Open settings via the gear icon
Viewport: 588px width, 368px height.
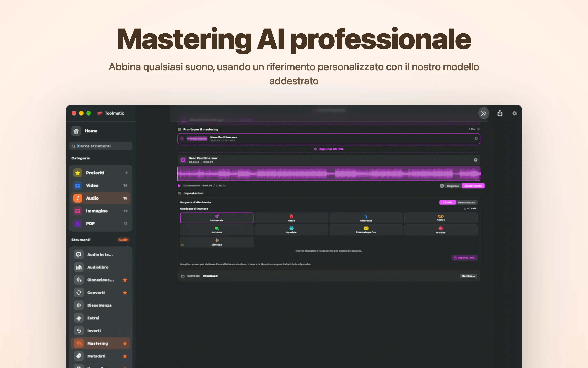click(x=515, y=113)
